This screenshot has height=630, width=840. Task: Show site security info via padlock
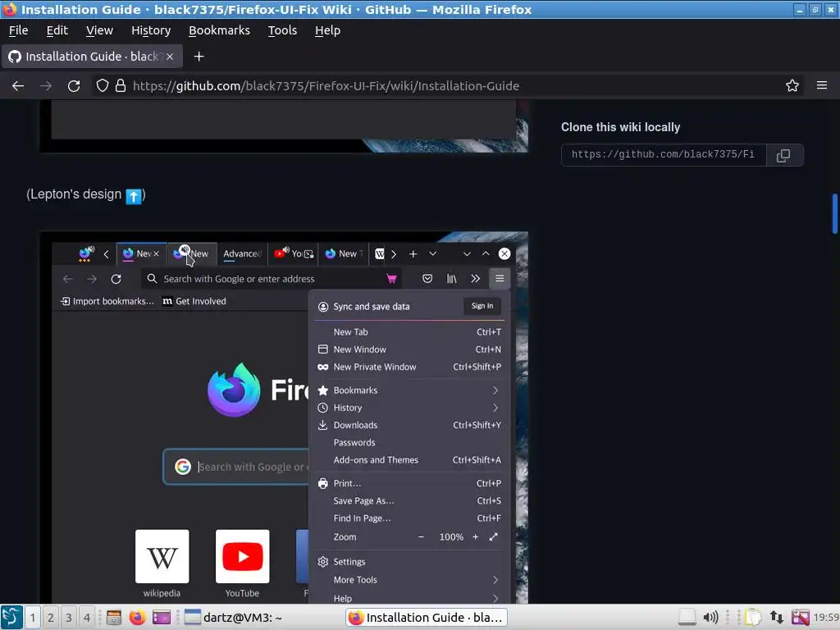pyautogui.click(x=121, y=85)
